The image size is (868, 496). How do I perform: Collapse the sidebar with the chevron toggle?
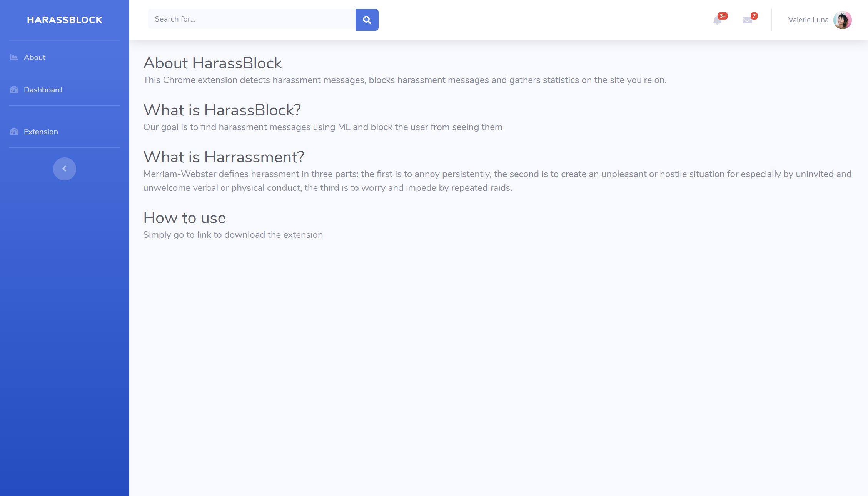point(64,169)
